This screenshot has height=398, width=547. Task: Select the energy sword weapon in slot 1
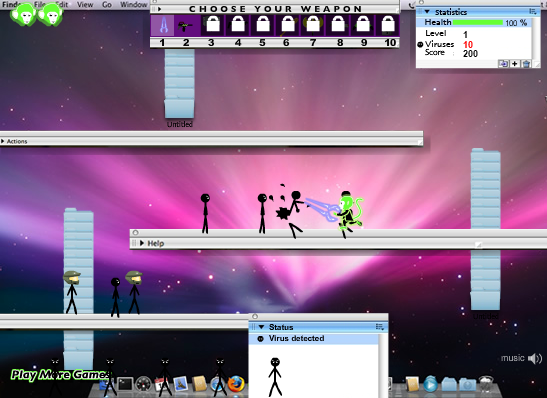tap(163, 25)
